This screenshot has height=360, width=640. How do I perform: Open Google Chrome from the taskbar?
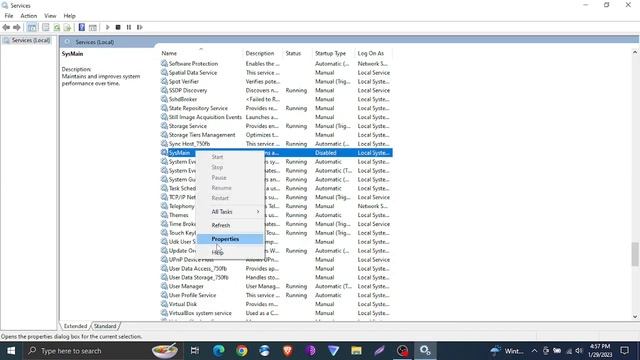click(x=242, y=351)
